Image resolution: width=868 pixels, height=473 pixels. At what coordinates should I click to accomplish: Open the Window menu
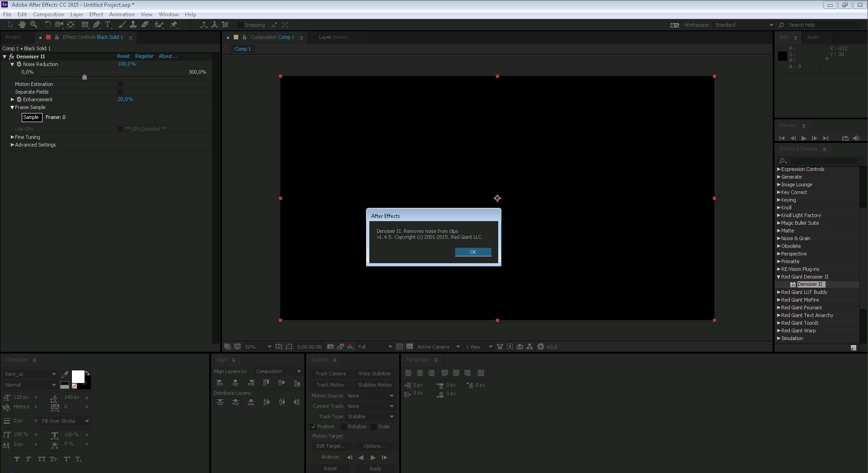coord(168,14)
